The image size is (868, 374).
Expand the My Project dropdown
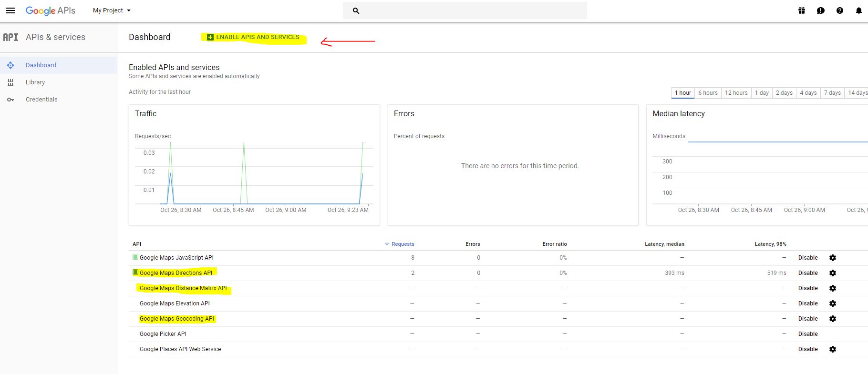point(112,10)
